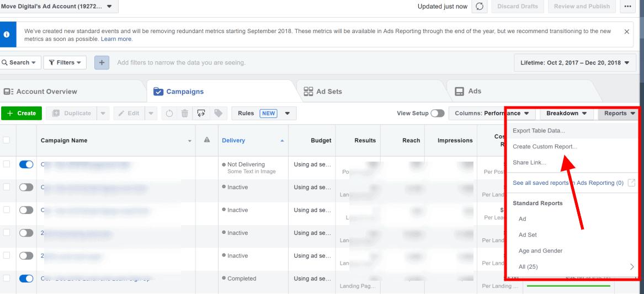Click the plus icon to add a filter
Viewport: 644px width, 294px height.
pyautogui.click(x=102, y=62)
